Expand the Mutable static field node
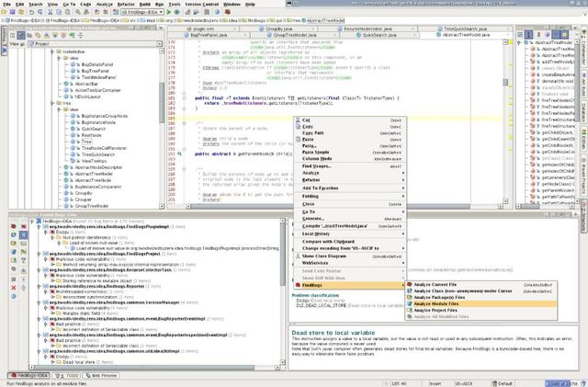The height and width of the screenshot is (387, 588). [52, 313]
